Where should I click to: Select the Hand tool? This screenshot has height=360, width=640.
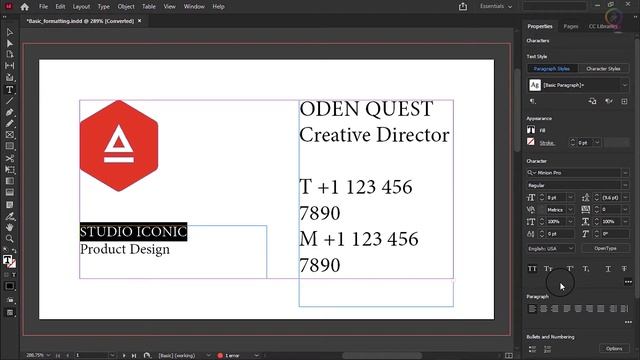10,227
